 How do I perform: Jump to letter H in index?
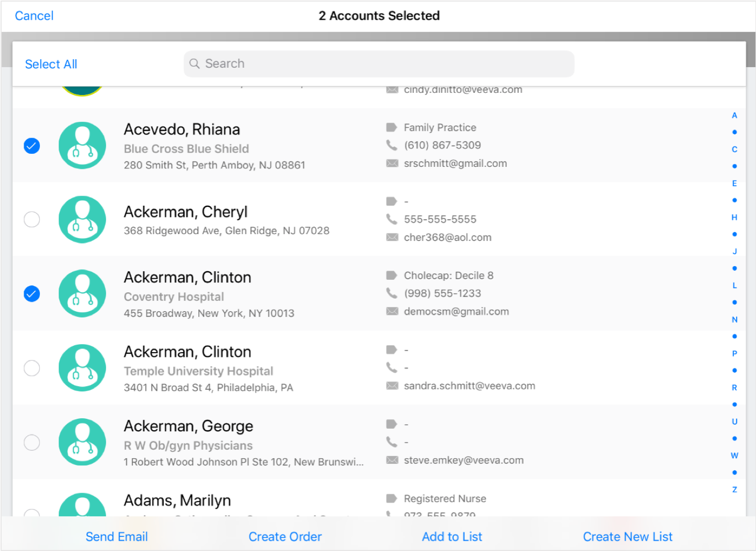click(734, 217)
